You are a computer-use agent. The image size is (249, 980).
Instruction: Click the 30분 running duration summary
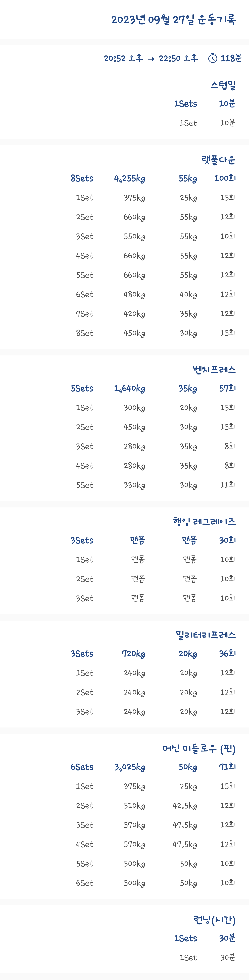[x=227, y=938]
